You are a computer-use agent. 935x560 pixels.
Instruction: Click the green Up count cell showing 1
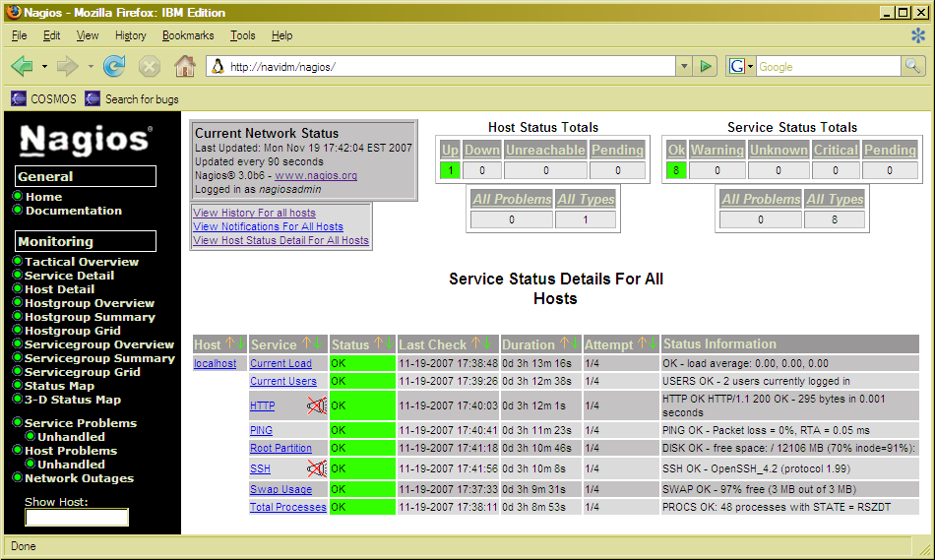[x=450, y=170]
